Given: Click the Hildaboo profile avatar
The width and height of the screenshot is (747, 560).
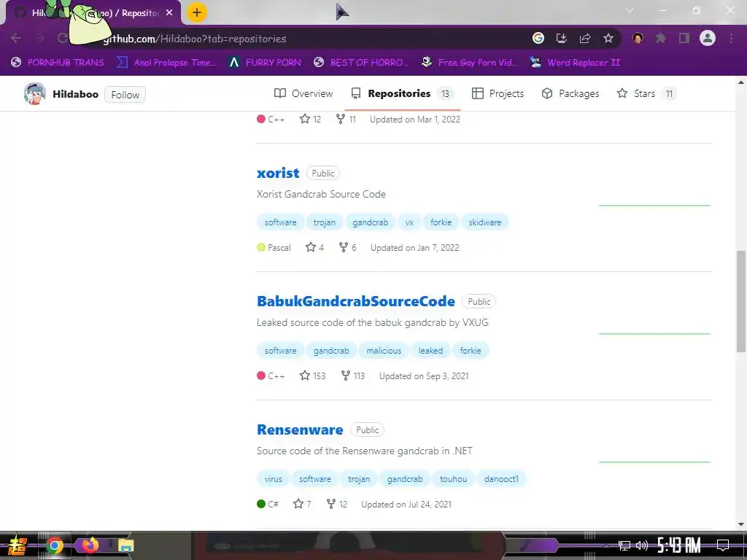Looking at the screenshot, I should [x=35, y=94].
